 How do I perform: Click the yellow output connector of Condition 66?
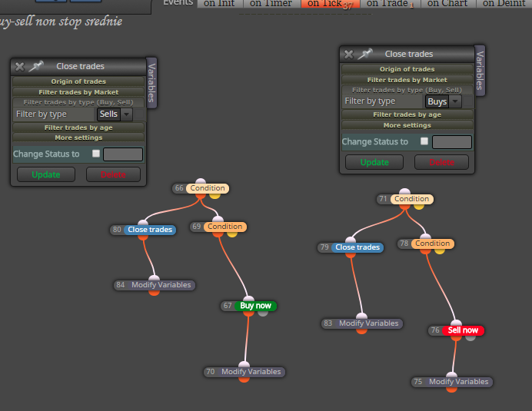[214, 196]
